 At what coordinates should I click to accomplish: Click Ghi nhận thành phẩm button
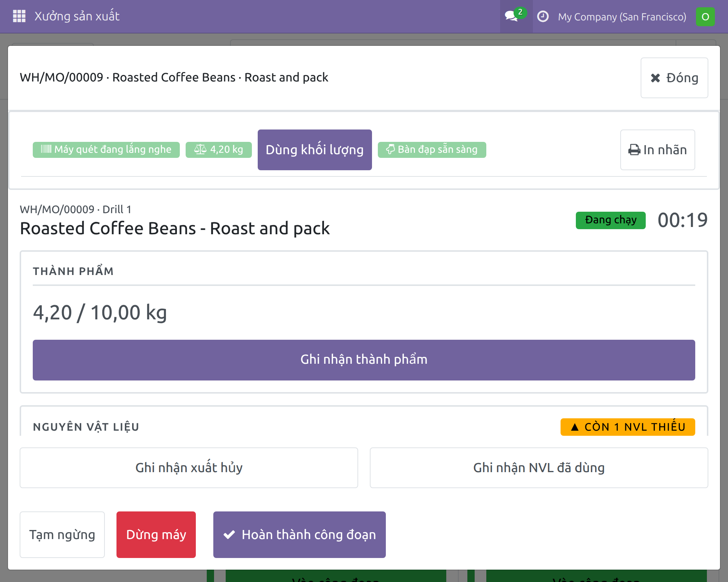point(364,360)
